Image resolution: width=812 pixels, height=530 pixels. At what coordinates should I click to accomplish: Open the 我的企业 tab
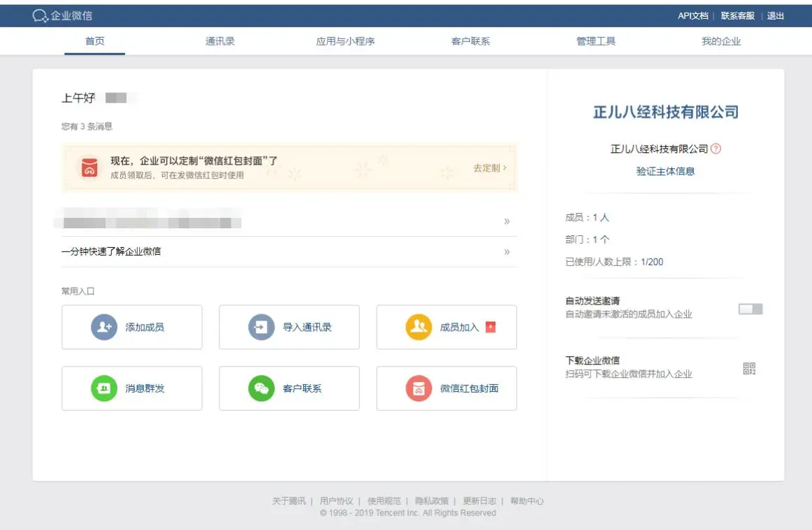pos(721,41)
